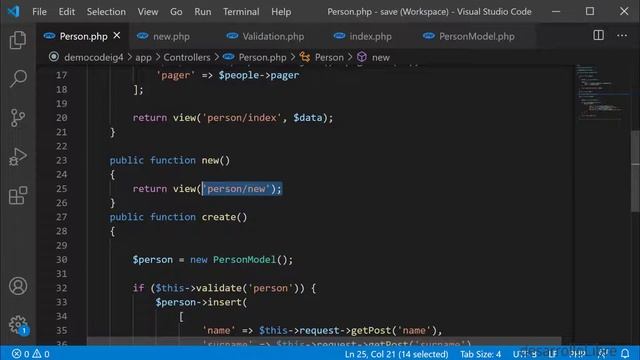This screenshot has width=640, height=360.
Task: Click the errors and warnings status indicator
Action: point(31,354)
